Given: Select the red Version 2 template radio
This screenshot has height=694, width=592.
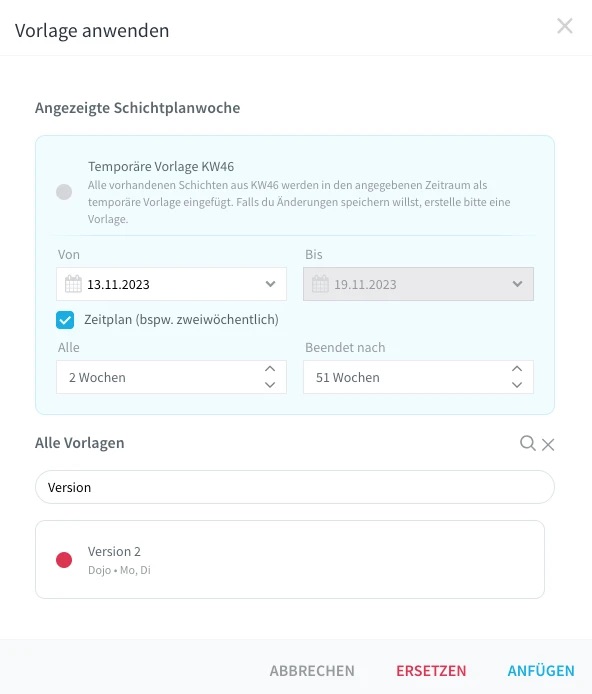Looking at the screenshot, I should tap(64, 560).
